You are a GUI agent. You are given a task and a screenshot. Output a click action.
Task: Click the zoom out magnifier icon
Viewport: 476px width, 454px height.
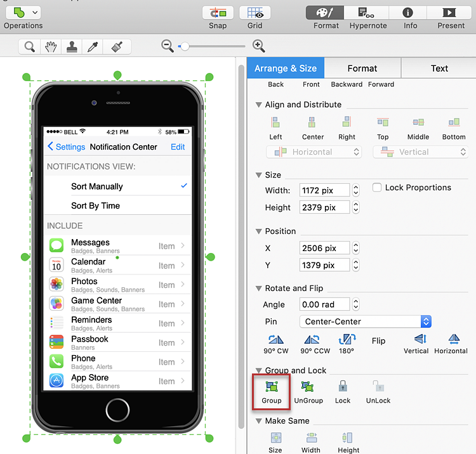pos(168,46)
